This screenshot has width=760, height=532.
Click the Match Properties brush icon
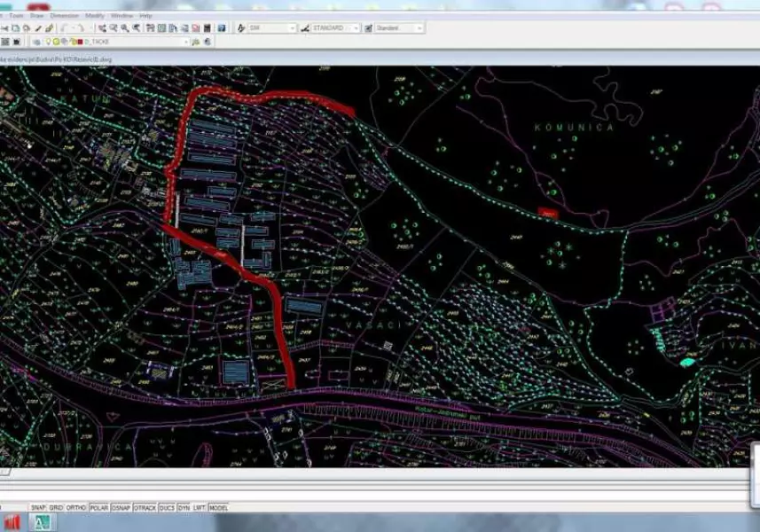click(x=50, y=28)
